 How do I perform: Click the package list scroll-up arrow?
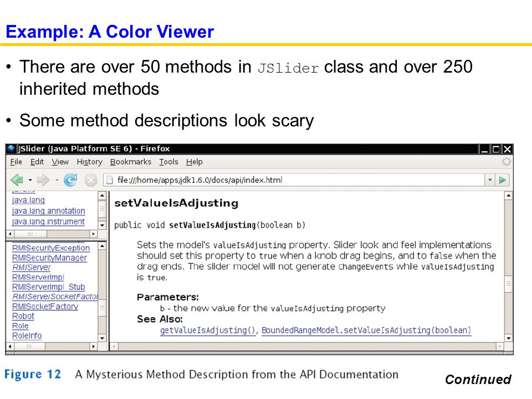[102, 196]
